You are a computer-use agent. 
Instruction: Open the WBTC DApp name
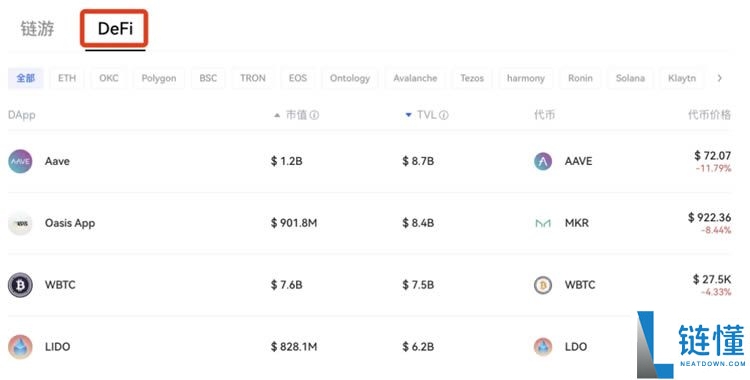(x=60, y=285)
